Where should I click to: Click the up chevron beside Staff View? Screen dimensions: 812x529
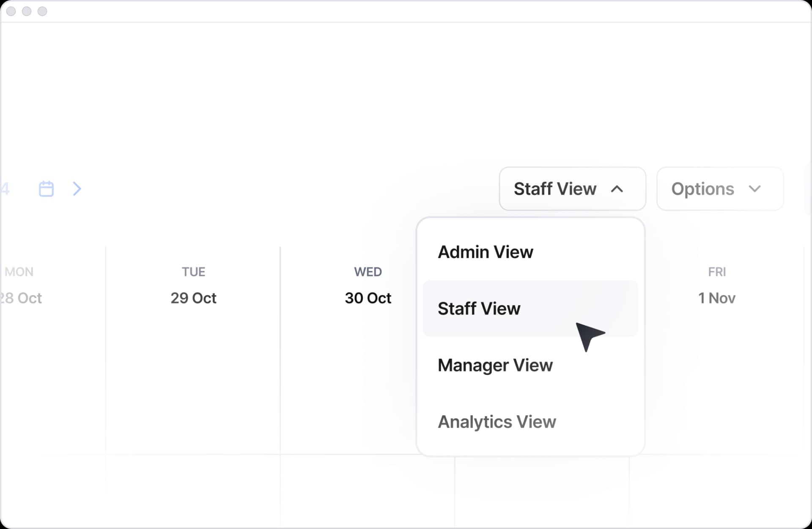coord(617,189)
